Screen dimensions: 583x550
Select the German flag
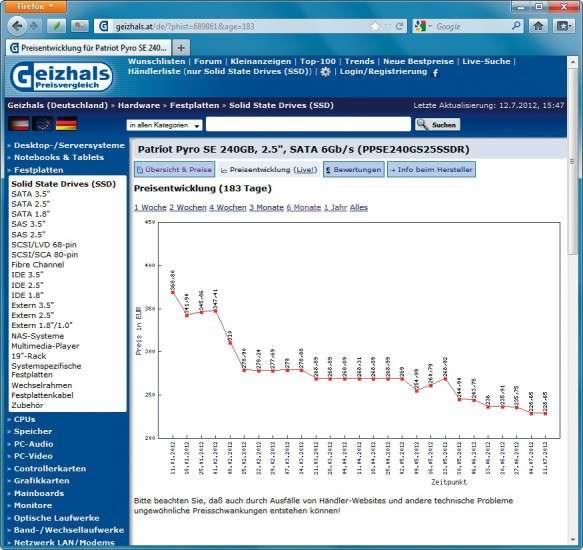coord(66,123)
